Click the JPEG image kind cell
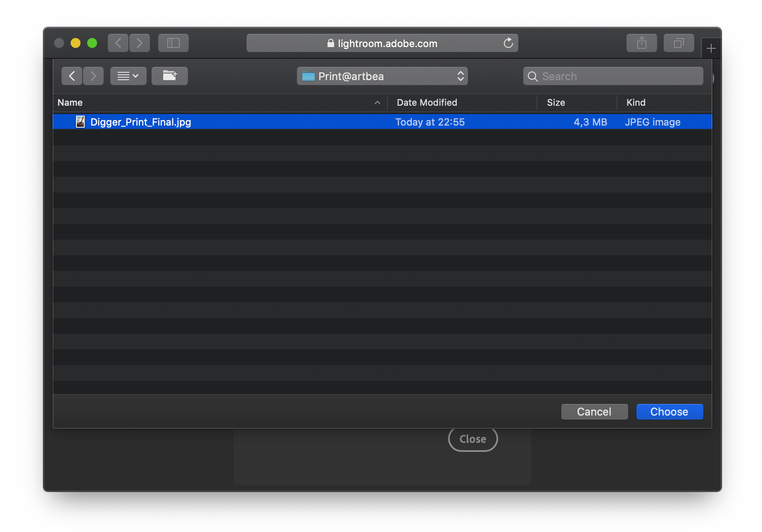This screenshot has width=762, height=532. [653, 122]
